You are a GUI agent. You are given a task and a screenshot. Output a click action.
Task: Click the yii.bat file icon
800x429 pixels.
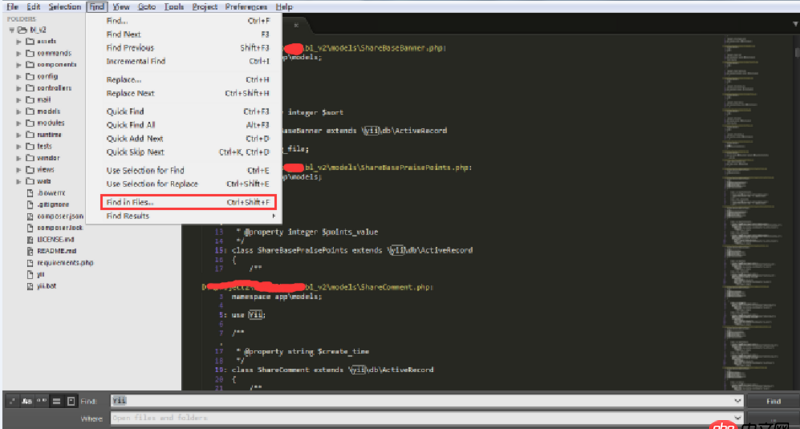pyautogui.click(x=30, y=286)
